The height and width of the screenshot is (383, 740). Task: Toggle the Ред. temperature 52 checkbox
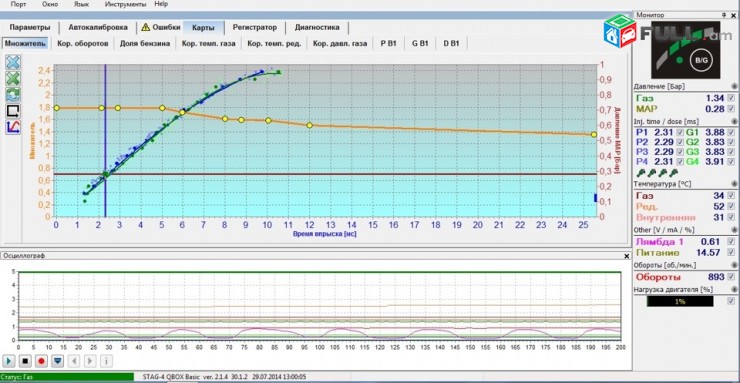731,207
